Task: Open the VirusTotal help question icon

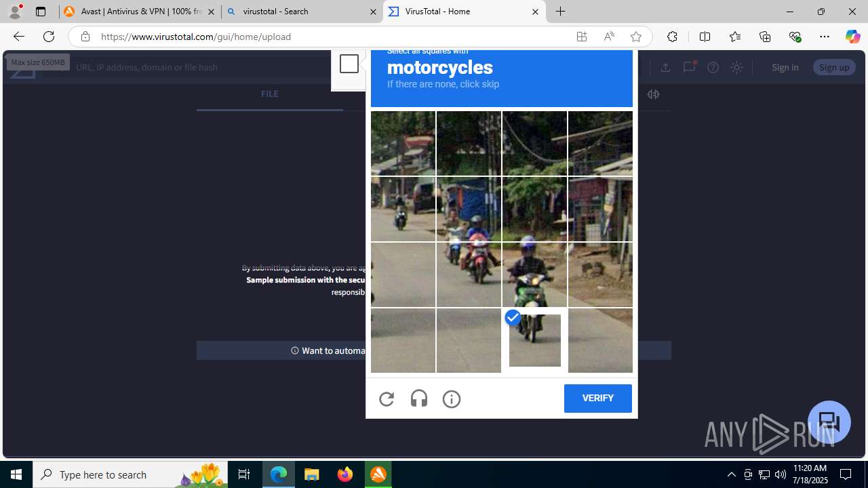Action: pyautogui.click(x=713, y=67)
